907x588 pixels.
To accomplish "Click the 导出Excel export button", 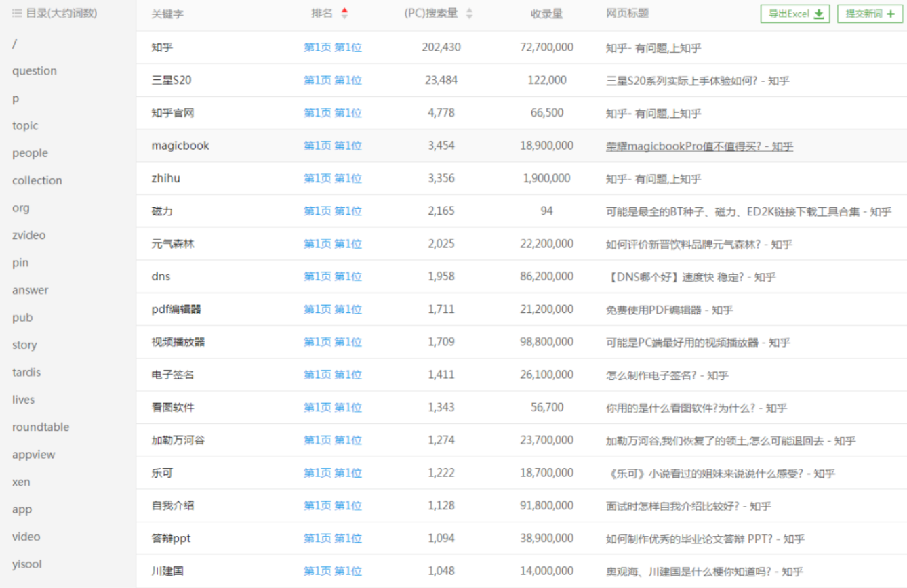I will click(796, 14).
